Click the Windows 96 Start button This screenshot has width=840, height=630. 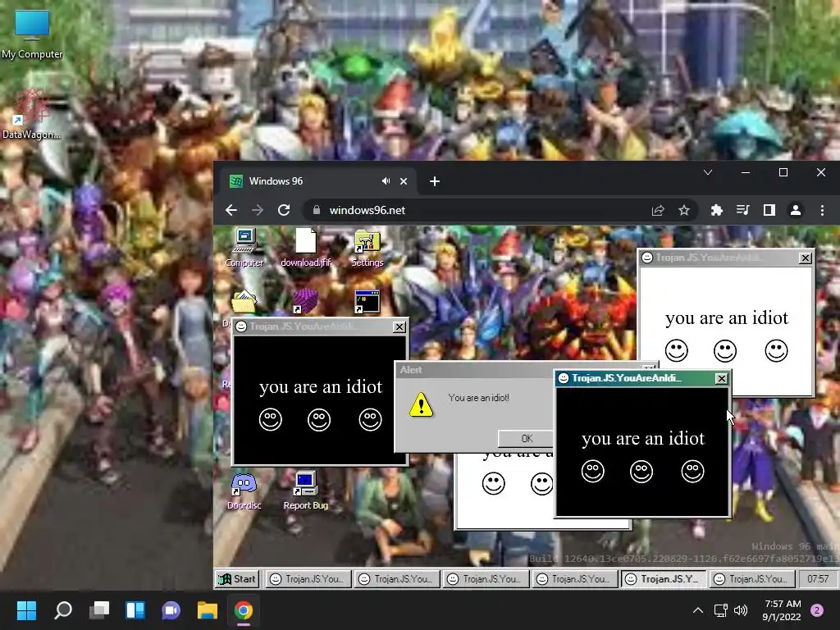(x=237, y=579)
